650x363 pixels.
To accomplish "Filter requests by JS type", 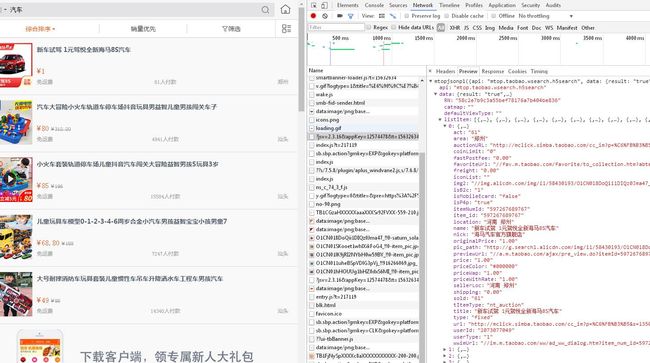I will click(466, 27).
